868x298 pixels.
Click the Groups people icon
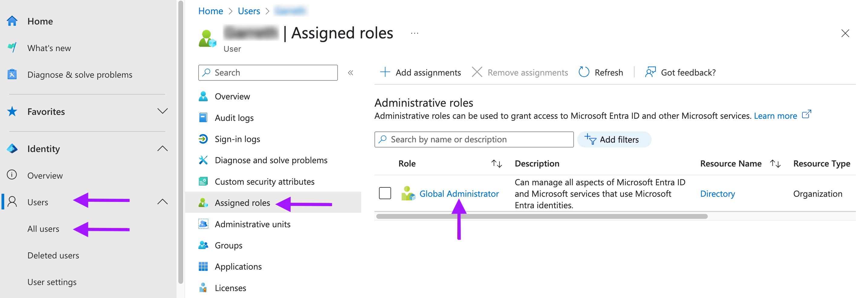[203, 245]
